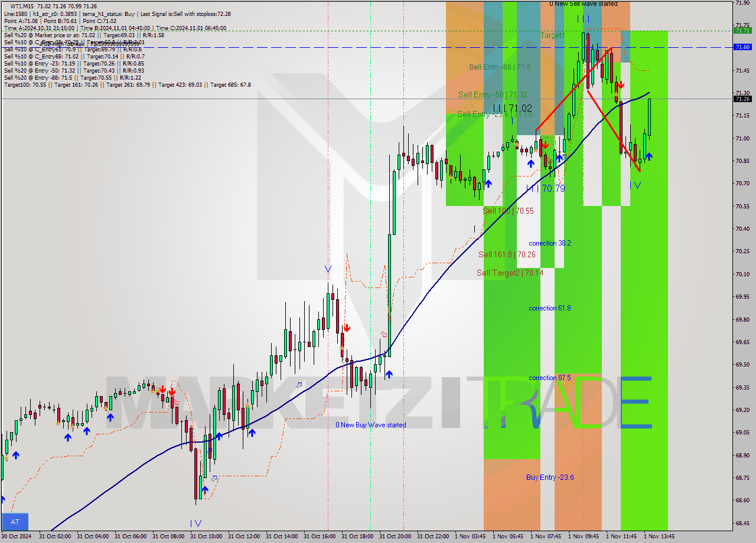The height and width of the screenshot is (543, 756).
Task: Click the 68.45 price axis value
Action: [742, 523]
